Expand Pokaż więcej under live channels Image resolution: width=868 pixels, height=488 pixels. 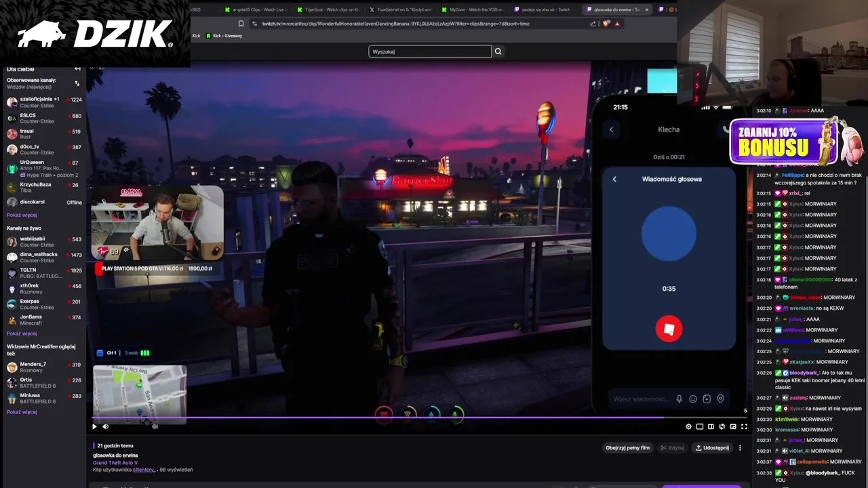[x=22, y=333]
